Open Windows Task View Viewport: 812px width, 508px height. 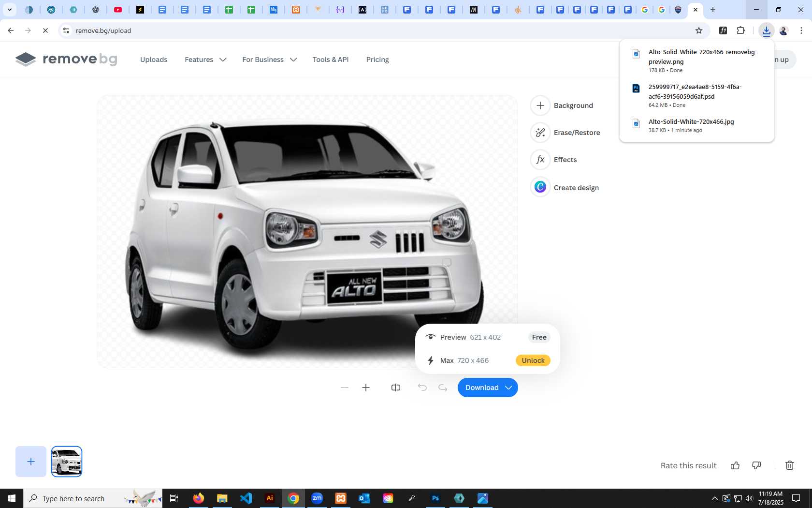[x=174, y=498]
